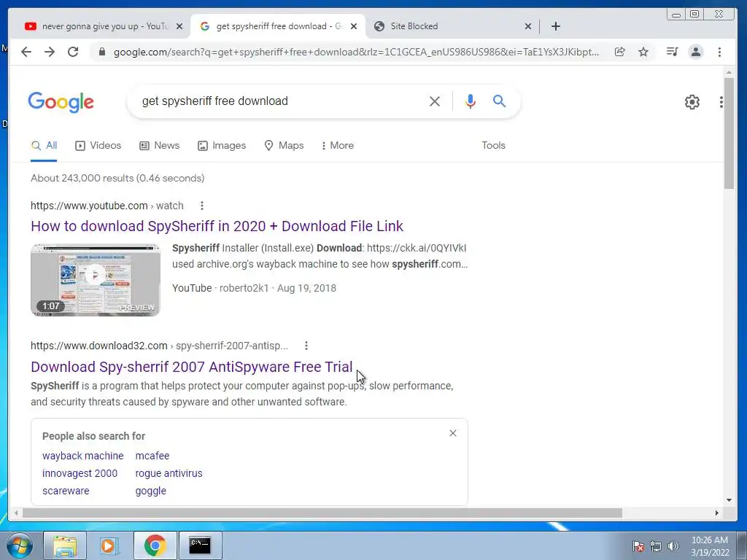Viewport: 747px width, 560px height.
Task: Clear the search box with the X icon
Action: [435, 101]
